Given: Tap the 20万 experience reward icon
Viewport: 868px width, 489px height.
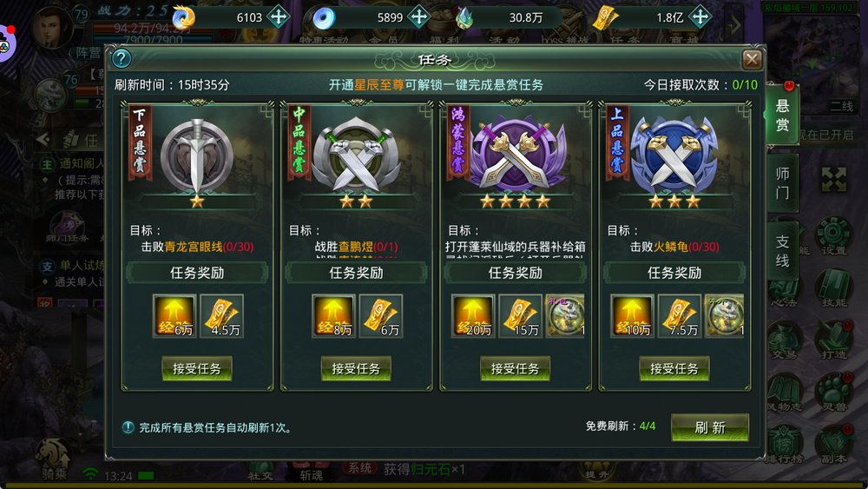Looking at the screenshot, I should click(472, 316).
